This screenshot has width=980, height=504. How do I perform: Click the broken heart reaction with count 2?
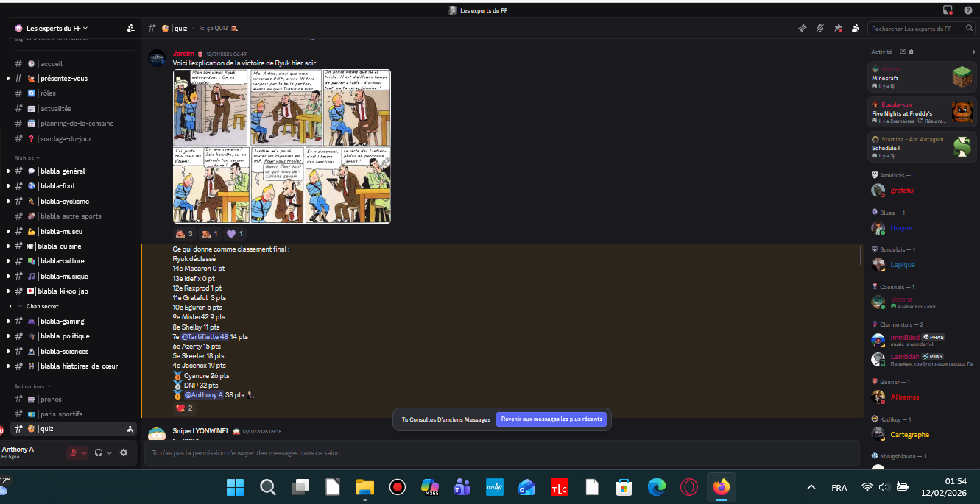click(184, 408)
